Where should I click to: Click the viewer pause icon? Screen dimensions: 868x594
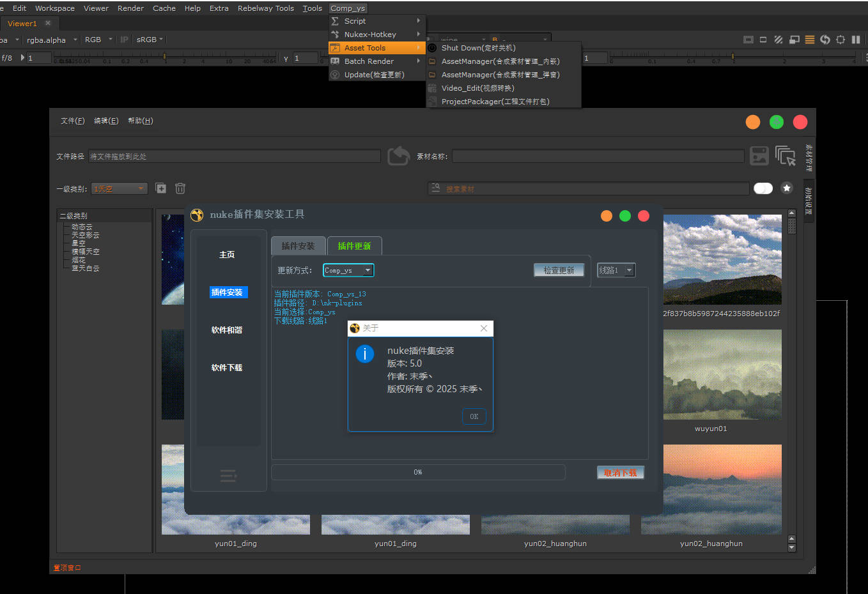point(856,40)
